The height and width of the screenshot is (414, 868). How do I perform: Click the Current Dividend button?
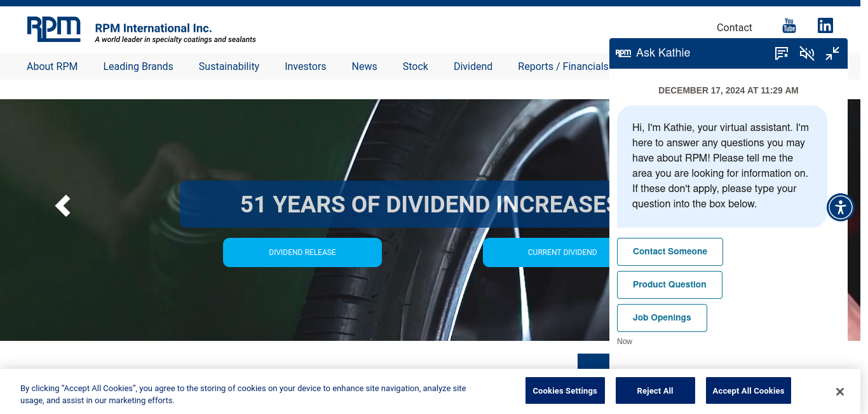click(546, 252)
